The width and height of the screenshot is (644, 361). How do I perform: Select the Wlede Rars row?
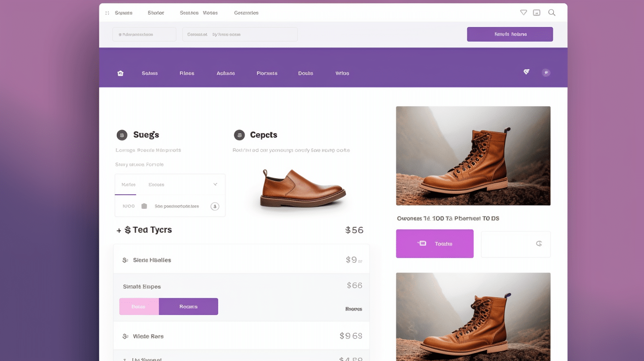[x=241, y=335]
